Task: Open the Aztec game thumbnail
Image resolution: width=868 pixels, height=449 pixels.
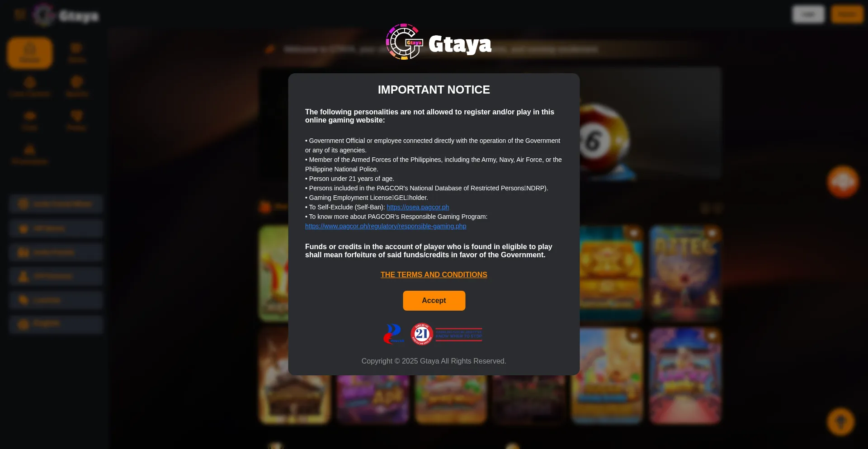Action: 685,274
